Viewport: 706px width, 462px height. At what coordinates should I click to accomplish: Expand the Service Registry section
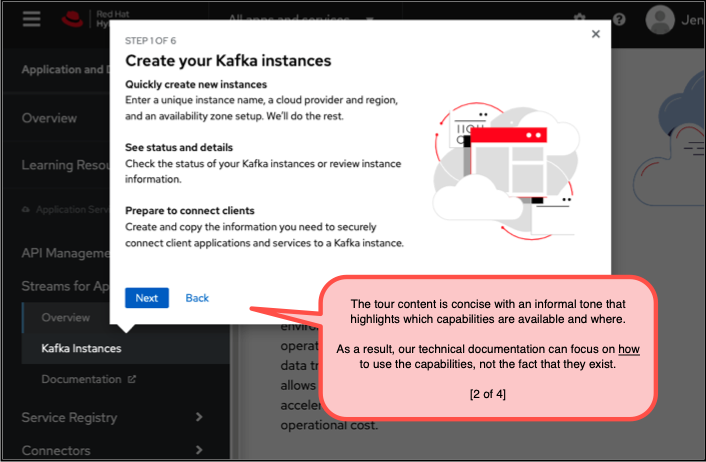tap(113, 417)
